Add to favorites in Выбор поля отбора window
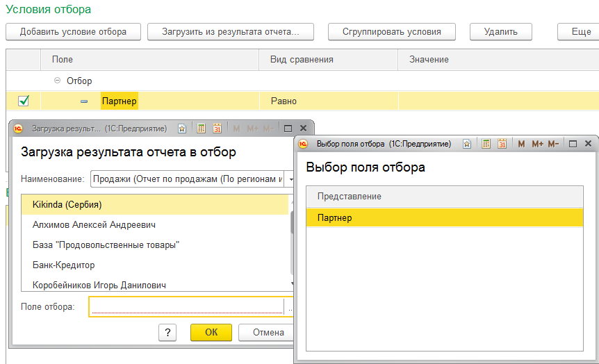599x364 pixels. (x=467, y=144)
